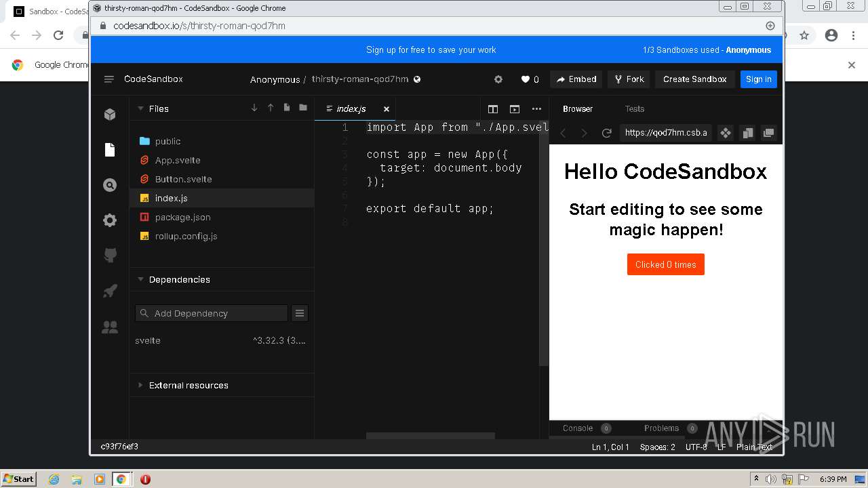Click the Windows Start button
868x488 pixels.
click(x=18, y=479)
